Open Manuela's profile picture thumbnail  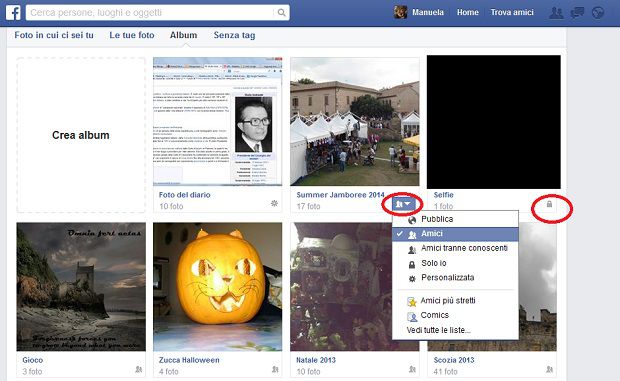[400, 12]
